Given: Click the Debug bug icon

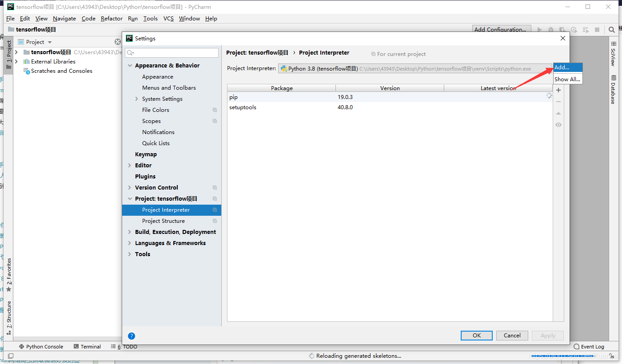Looking at the screenshot, I should pos(551,30).
